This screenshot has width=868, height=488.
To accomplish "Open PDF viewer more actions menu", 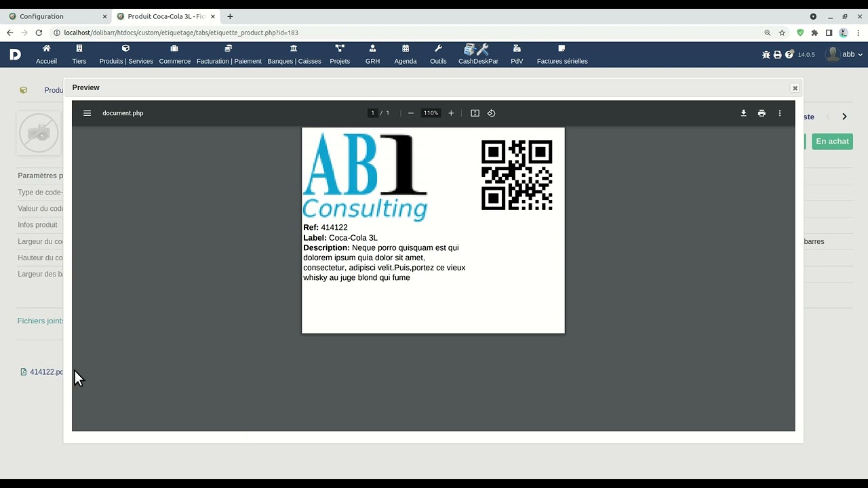I will [780, 113].
